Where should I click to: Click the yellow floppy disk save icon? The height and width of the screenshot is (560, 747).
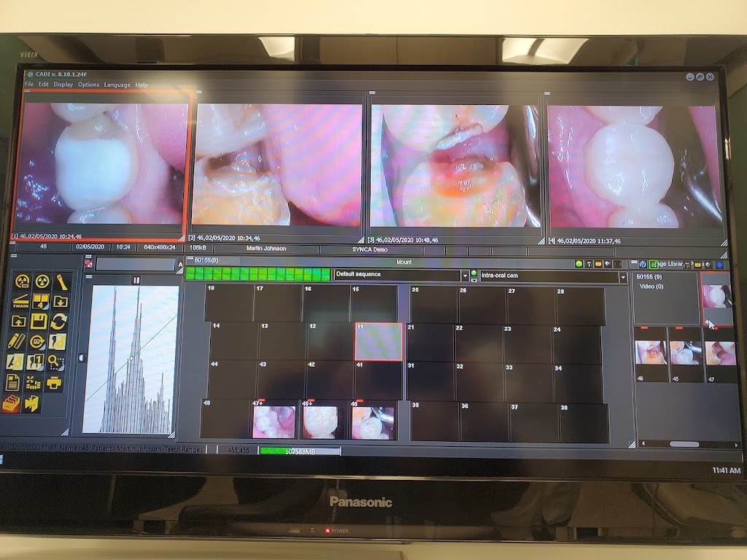click(38, 322)
